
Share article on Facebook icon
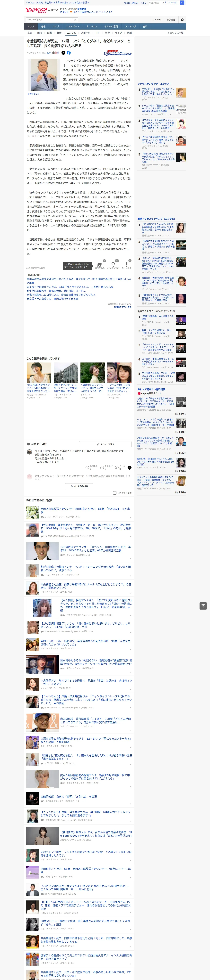[69, 53]
